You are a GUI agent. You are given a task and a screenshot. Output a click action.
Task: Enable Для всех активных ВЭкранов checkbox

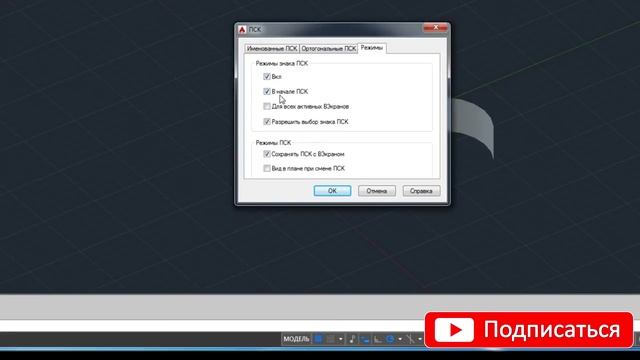267,107
